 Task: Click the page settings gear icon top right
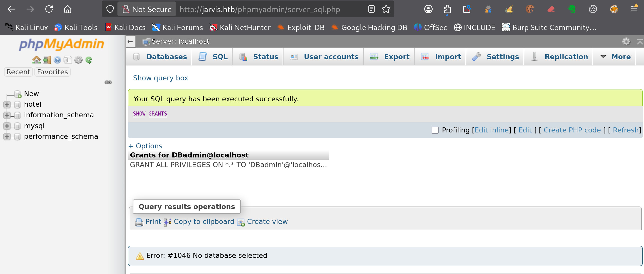coord(626,41)
